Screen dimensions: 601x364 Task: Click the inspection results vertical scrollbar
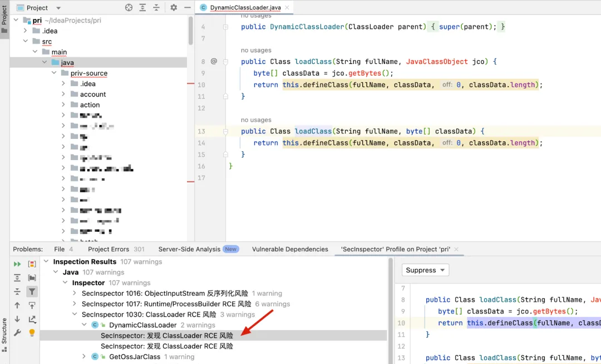(x=391, y=311)
